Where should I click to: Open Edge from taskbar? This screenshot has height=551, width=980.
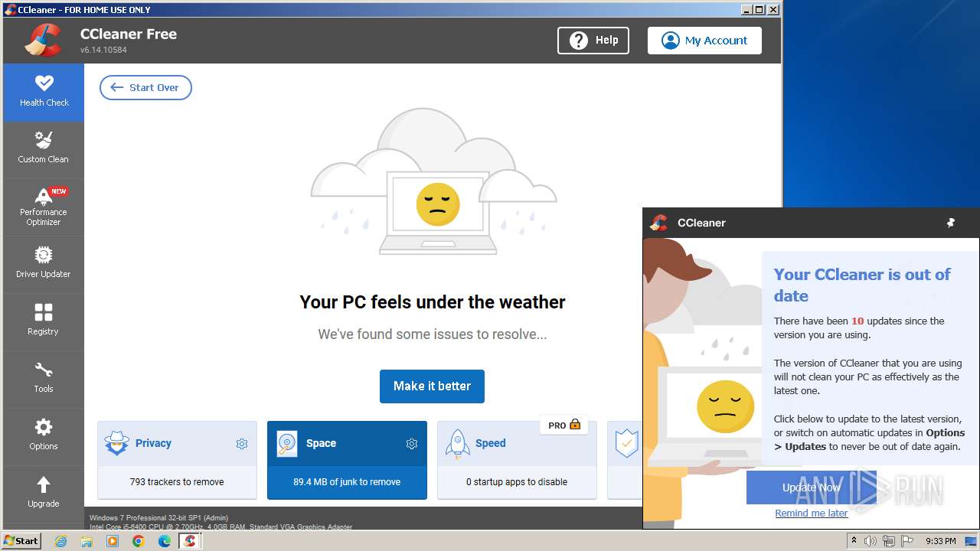[x=165, y=541]
